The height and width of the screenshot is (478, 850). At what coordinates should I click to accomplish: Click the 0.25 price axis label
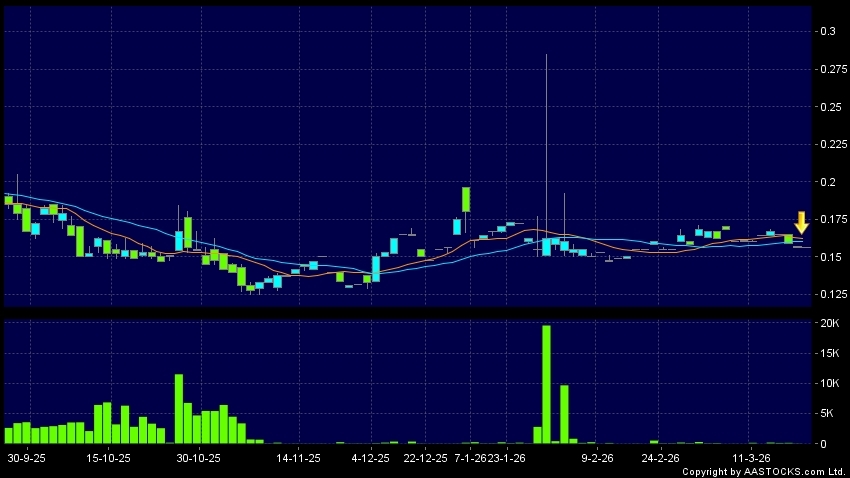829,107
